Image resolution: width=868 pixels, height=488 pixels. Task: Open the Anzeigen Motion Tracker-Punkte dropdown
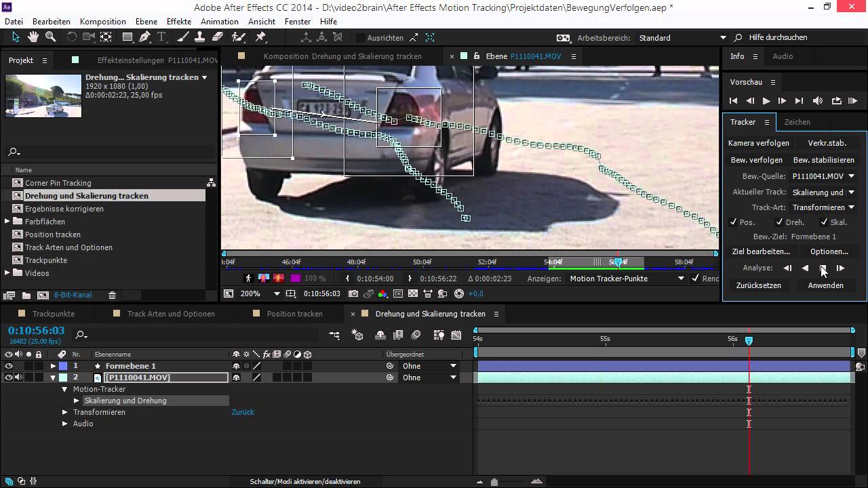pyautogui.click(x=627, y=279)
